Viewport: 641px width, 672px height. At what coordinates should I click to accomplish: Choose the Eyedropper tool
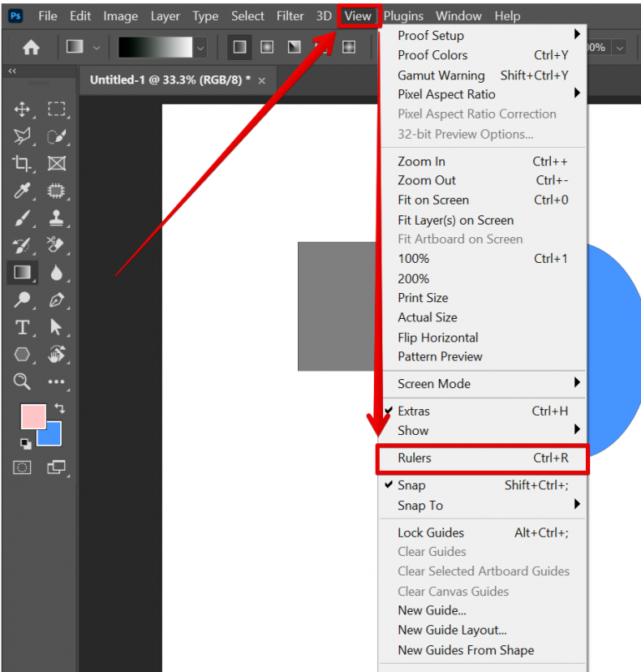click(x=23, y=191)
